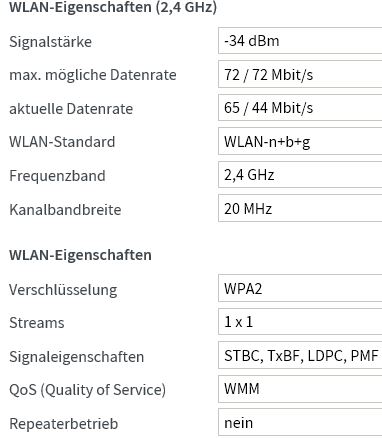Click the Verschlüsselung field showing WPA2

[300, 288]
